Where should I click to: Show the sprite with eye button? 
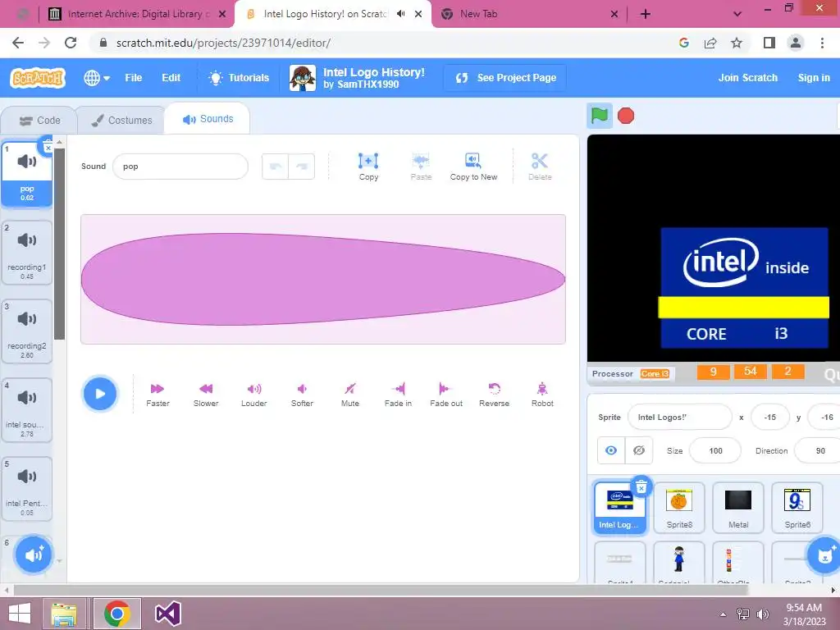click(x=611, y=450)
